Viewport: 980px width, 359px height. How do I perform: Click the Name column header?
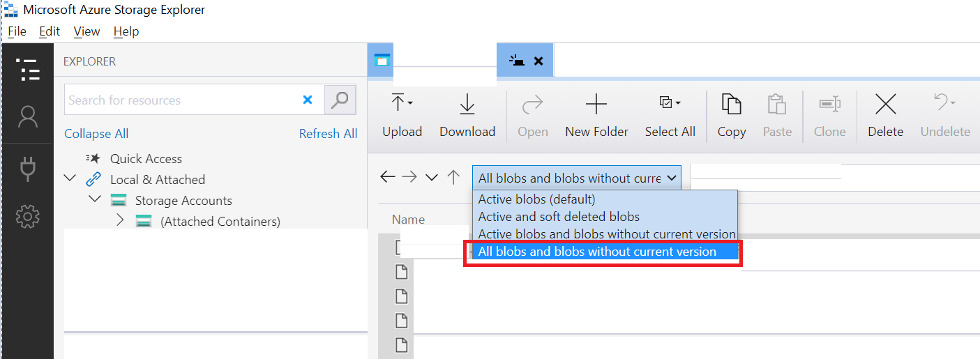[x=408, y=219]
